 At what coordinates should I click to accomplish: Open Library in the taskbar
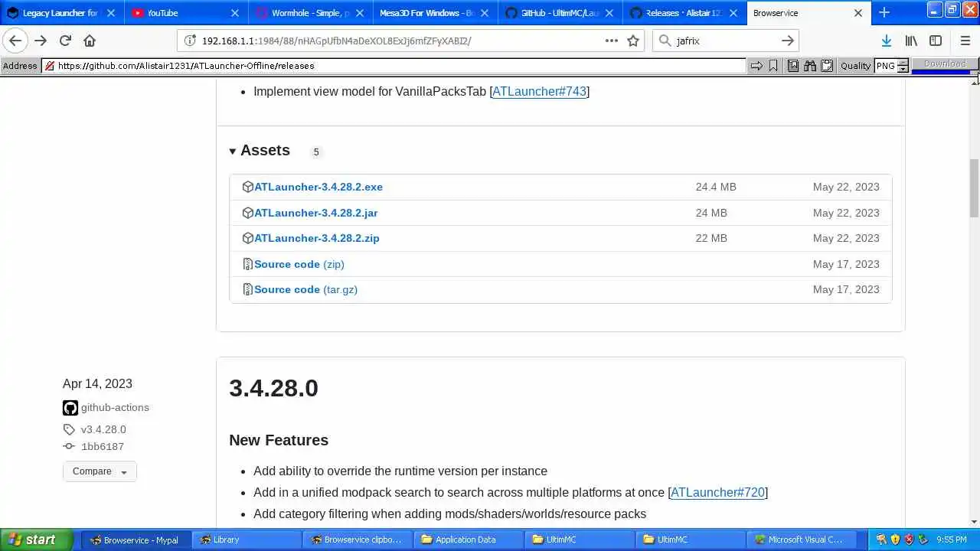pos(247,540)
